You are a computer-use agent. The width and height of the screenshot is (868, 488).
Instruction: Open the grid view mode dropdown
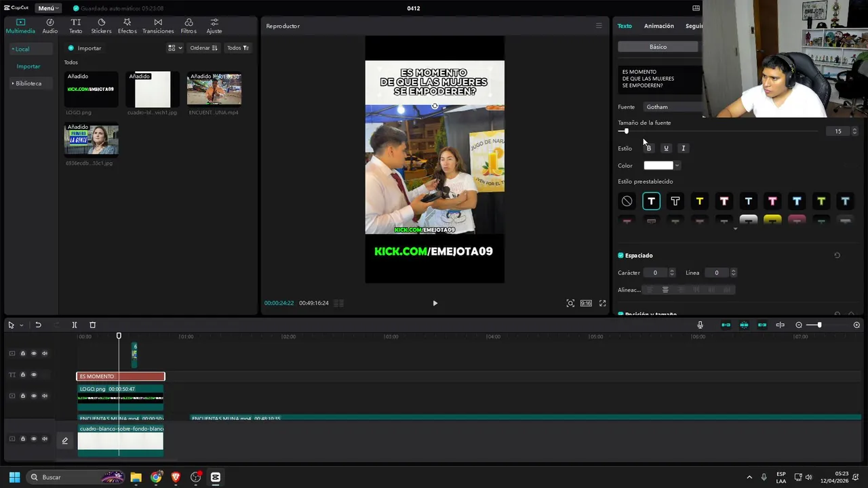point(175,48)
